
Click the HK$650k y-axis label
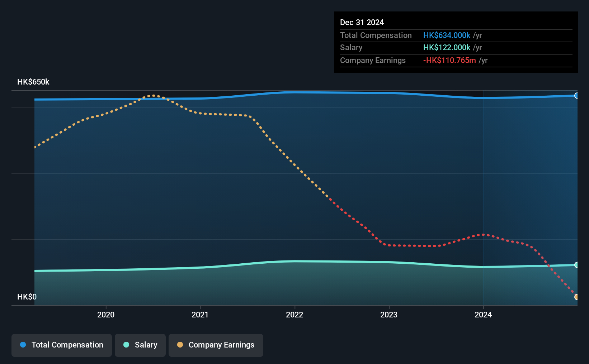point(33,82)
